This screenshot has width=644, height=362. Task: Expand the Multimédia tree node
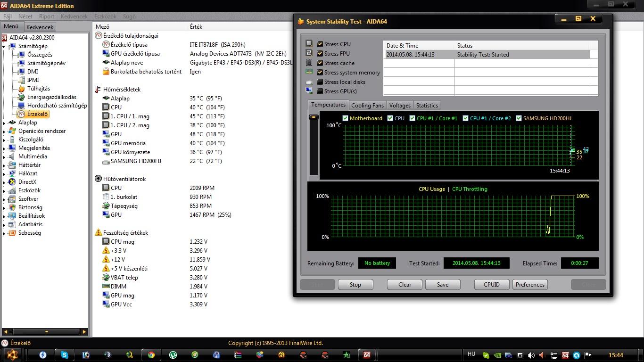[4, 156]
